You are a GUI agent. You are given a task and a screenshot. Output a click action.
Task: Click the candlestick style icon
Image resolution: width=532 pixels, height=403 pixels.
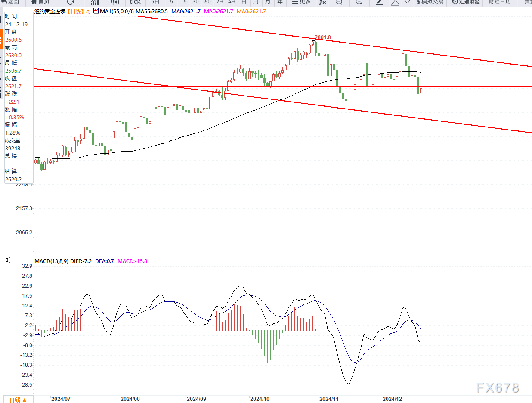[114, 2]
